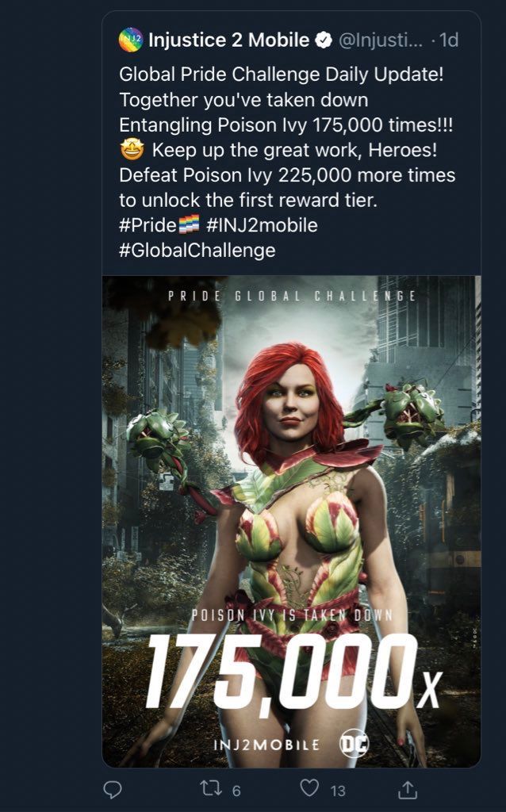Viewport: 506px width, 812px height.
Task: Share the tweet via the share icon
Action: coord(408,789)
